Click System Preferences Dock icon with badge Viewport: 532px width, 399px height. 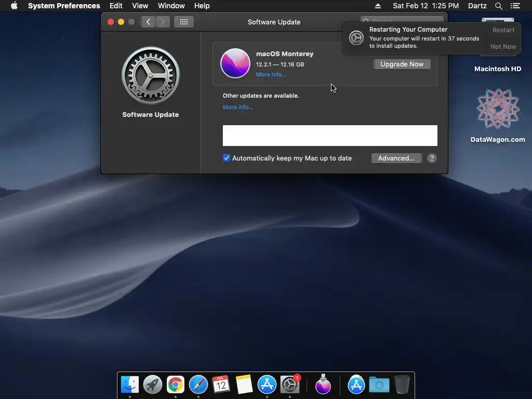click(x=290, y=385)
